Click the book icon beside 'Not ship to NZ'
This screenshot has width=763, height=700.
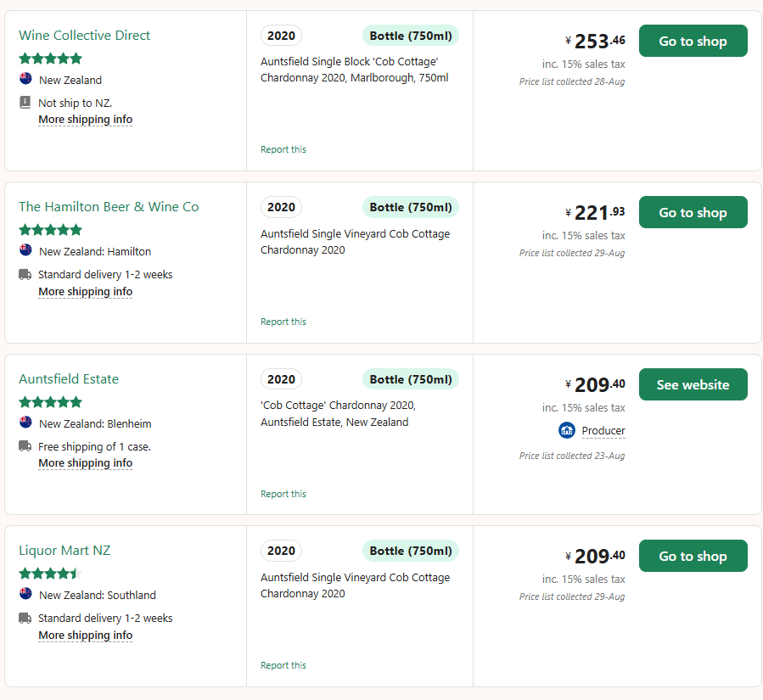point(25,103)
